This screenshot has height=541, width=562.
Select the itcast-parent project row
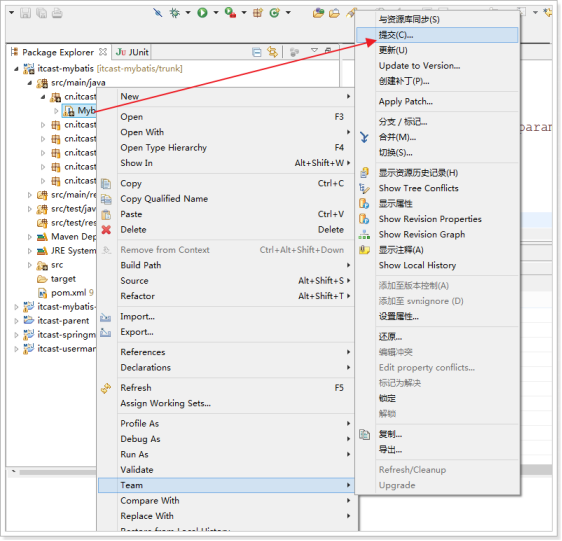(56, 321)
